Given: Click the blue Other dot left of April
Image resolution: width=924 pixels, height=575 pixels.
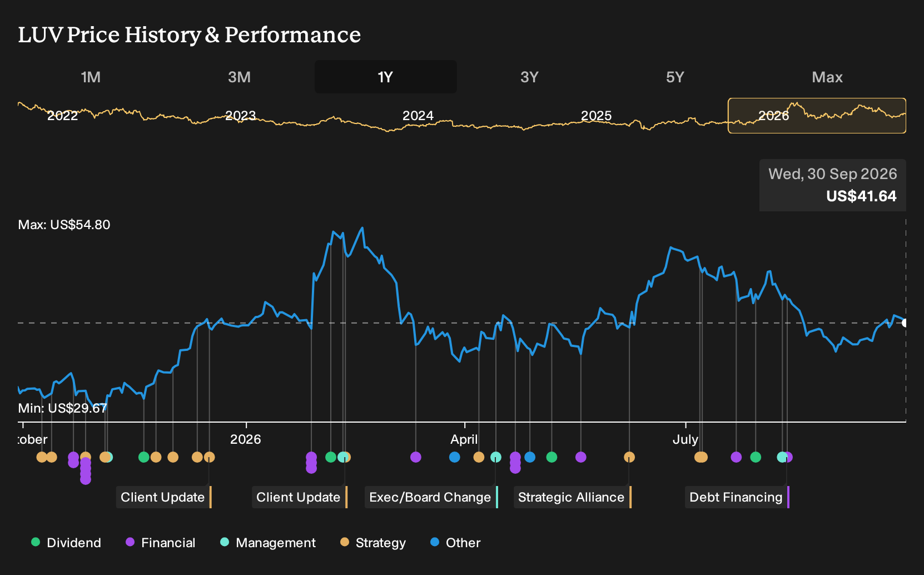Looking at the screenshot, I should (455, 457).
